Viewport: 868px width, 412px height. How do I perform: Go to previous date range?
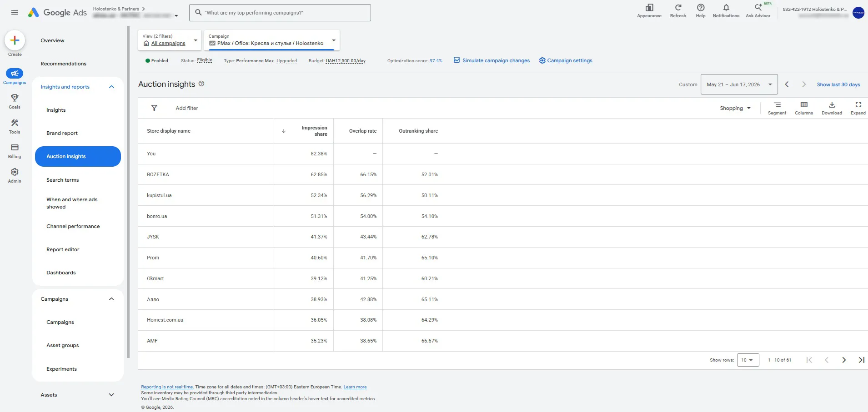[787, 84]
